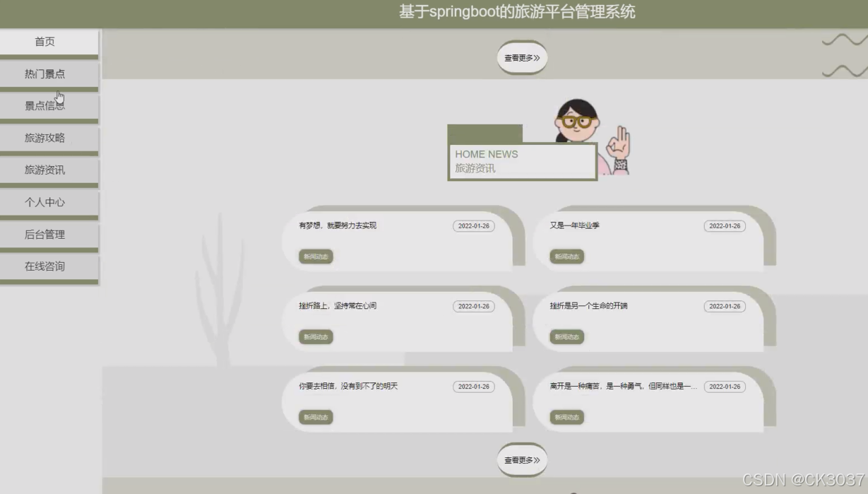Screen dimensions: 868x494
Task: Click the 新闻动态 tag under 离开是一种痛苦
Action: (x=566, y=417)
